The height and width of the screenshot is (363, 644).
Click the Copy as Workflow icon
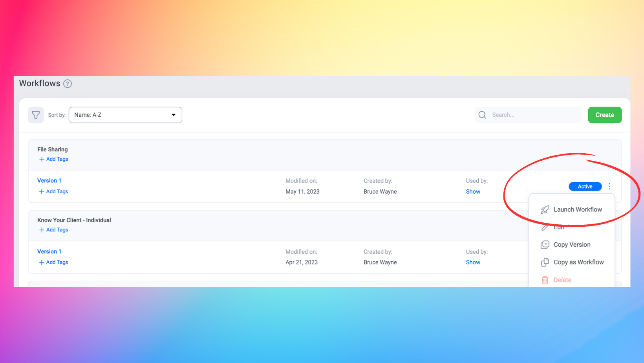545,262
